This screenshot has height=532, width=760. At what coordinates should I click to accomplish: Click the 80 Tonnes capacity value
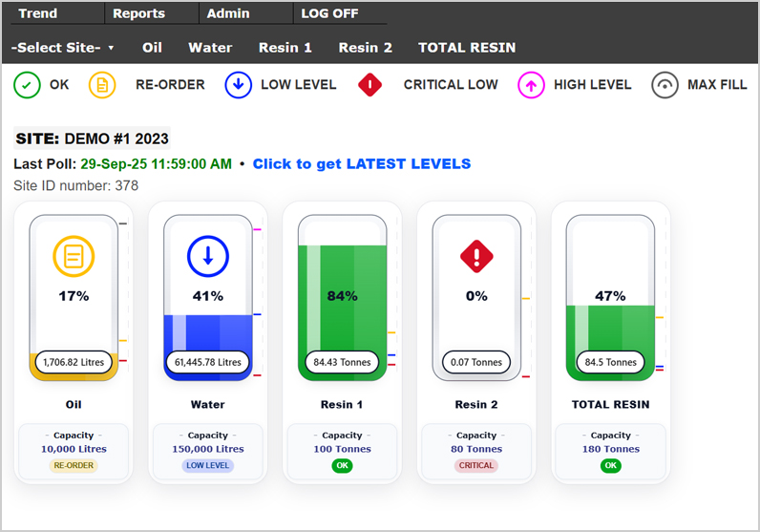pyautogui.click(x=476, y=449)
